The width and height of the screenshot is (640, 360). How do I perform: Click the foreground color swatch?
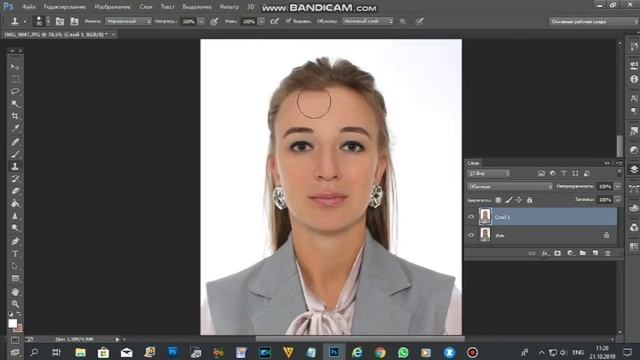13,323
